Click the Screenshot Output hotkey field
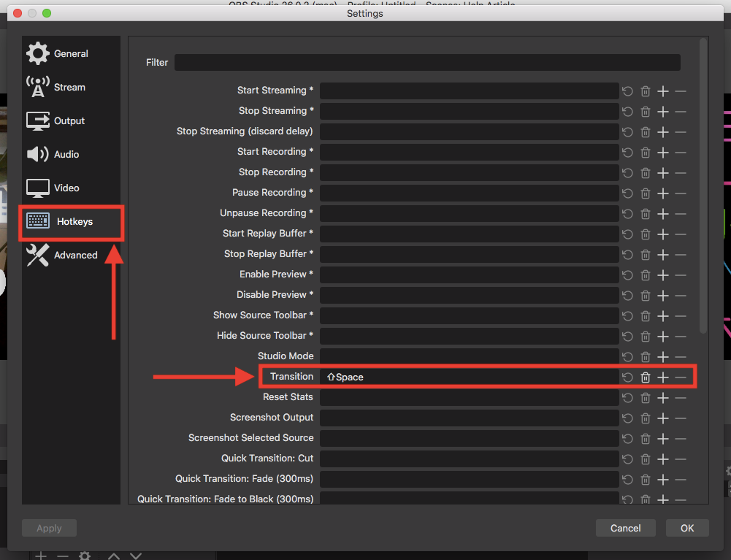731x560 pixels. 469,418
